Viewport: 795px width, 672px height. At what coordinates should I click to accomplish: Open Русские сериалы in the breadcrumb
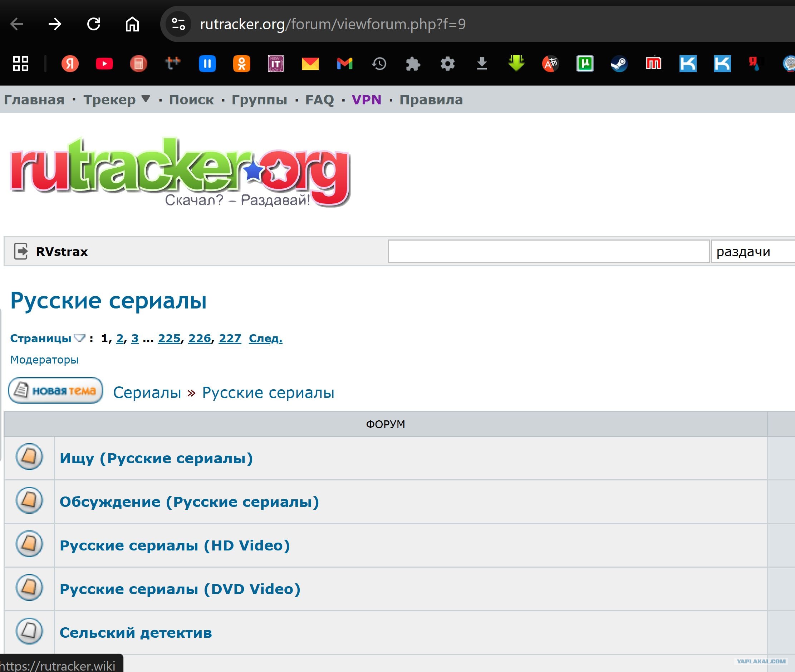[268, 392]
